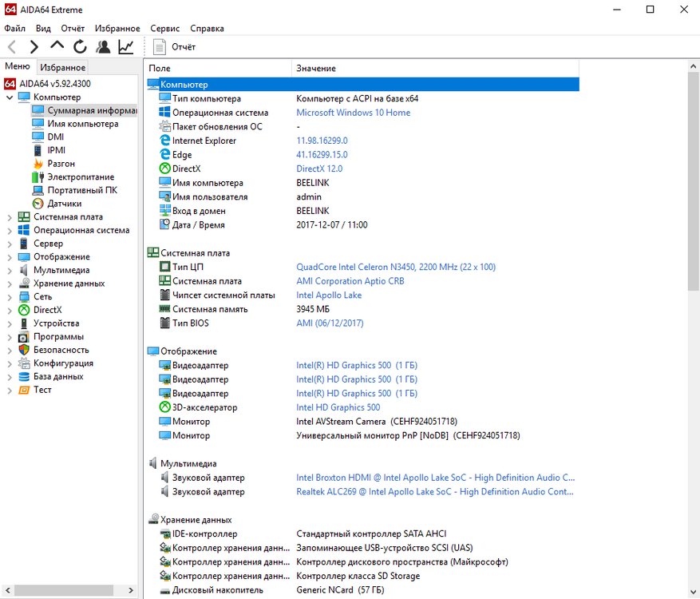Select the DMI tree item icon
This screenshot has height=599, width=700.
[38, 137]
